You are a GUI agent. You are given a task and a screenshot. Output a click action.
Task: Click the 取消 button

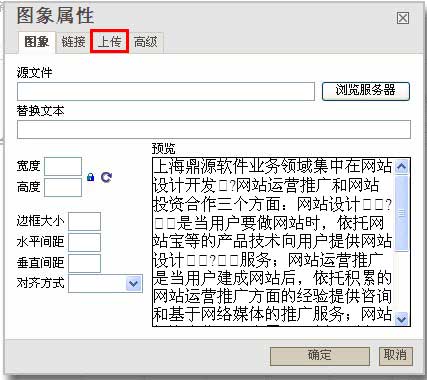(x=395, y=356)
